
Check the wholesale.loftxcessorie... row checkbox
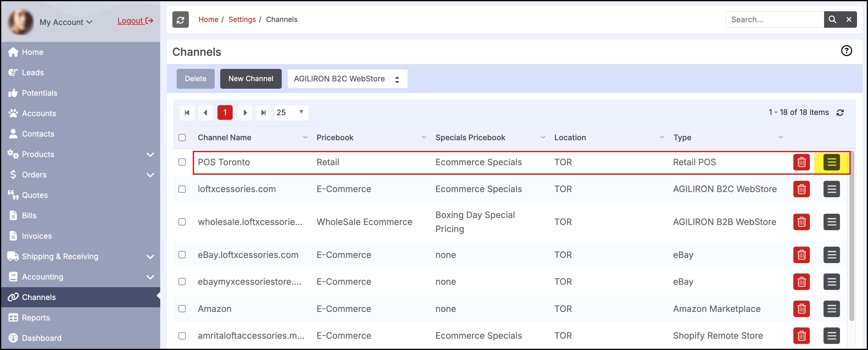(x=182, y=222)
